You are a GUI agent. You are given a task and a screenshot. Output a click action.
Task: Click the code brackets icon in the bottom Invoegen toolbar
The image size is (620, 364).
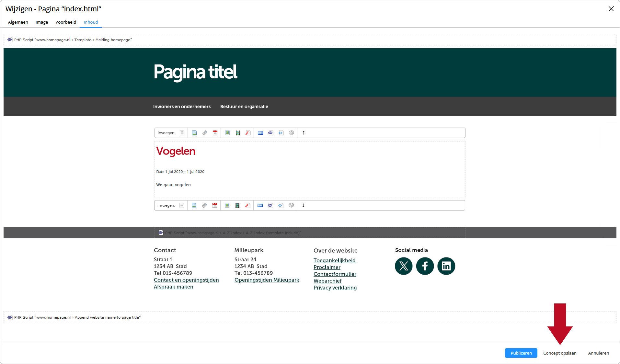coord(281,205)
